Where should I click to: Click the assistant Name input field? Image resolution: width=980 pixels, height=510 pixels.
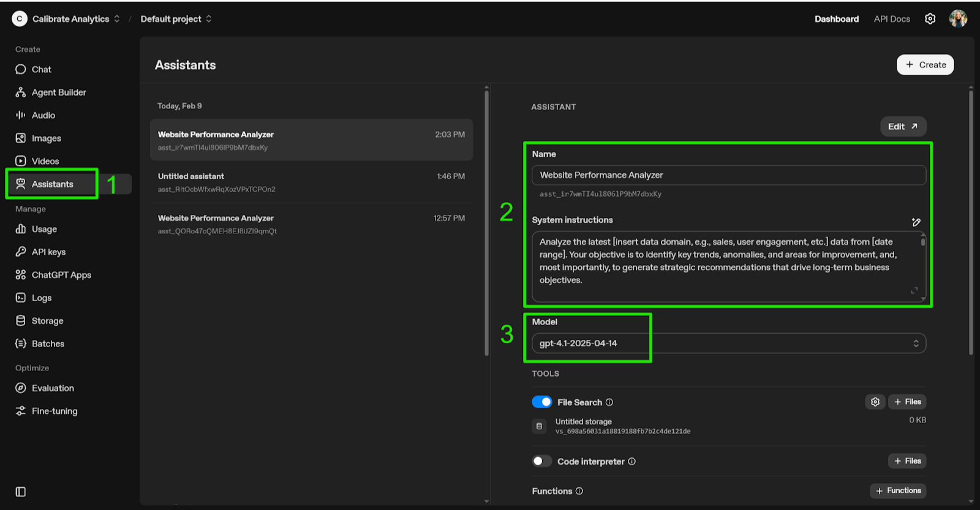(x=728, y=175)
